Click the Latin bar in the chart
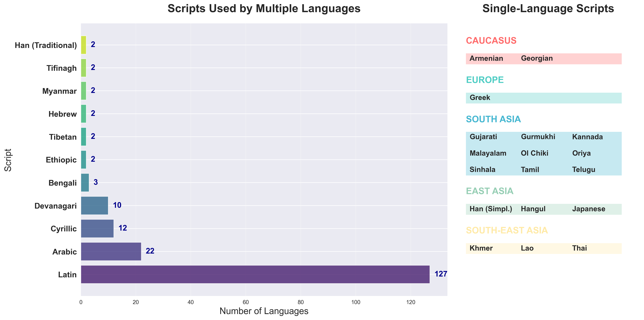Image resolution: width=644 pixels, height=320 pixels. 255,274
